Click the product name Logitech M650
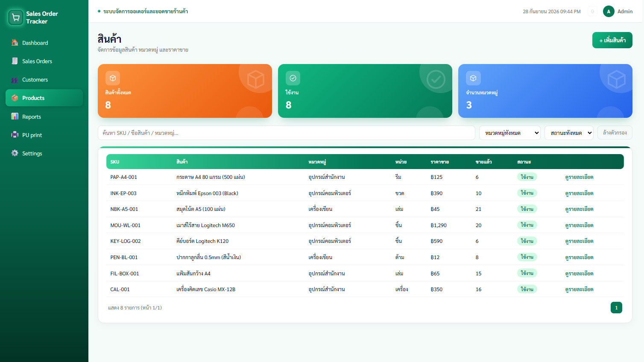Viewport: 644px width, 362px height. [205, 225]
